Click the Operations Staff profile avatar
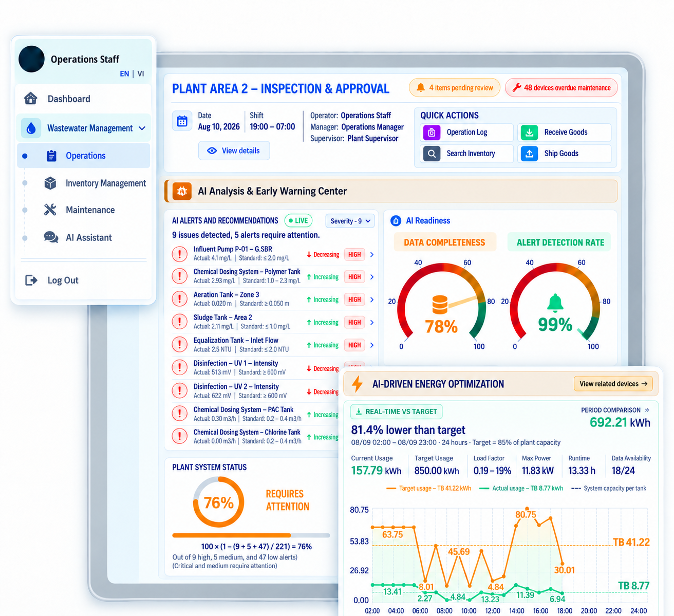Screen dimensions: 674x616 pyautogui.click(x=31, y=59)
